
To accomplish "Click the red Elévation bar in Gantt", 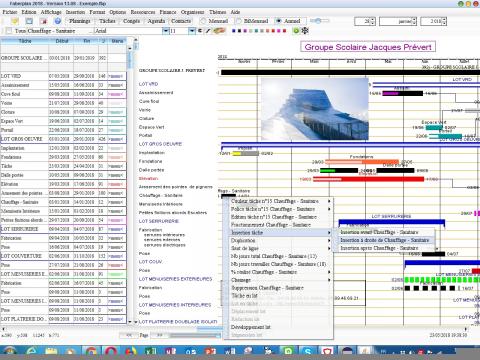I will pos(368,179).
